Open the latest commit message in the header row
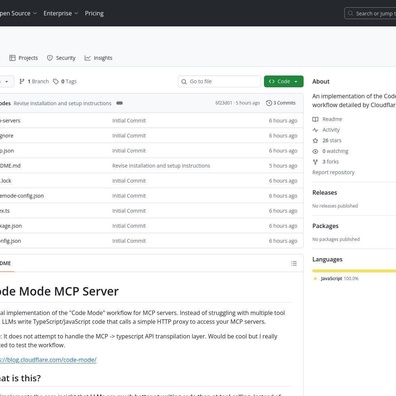The width and height of the screenshot is (396, 396). pyautogui.click(x=62, y=103)
